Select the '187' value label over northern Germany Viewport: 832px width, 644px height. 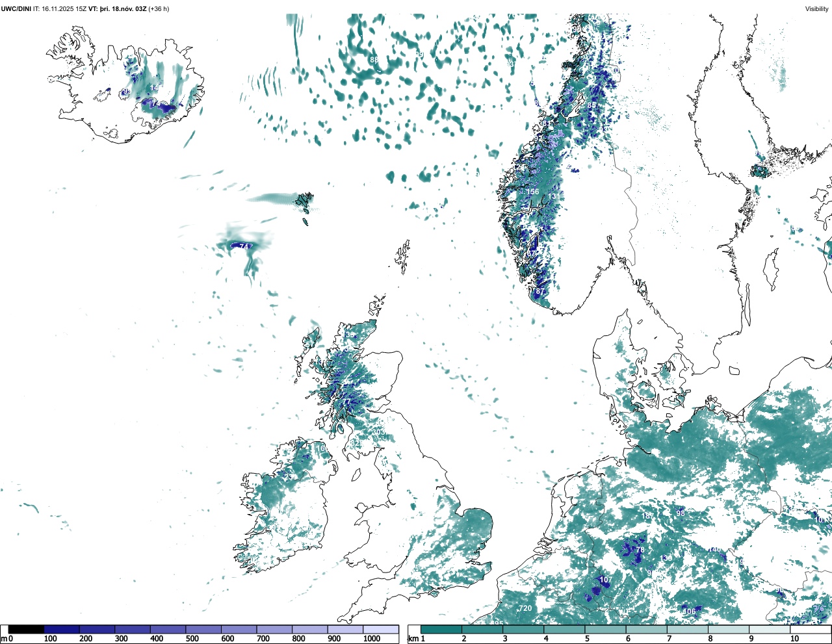point(647,516)
